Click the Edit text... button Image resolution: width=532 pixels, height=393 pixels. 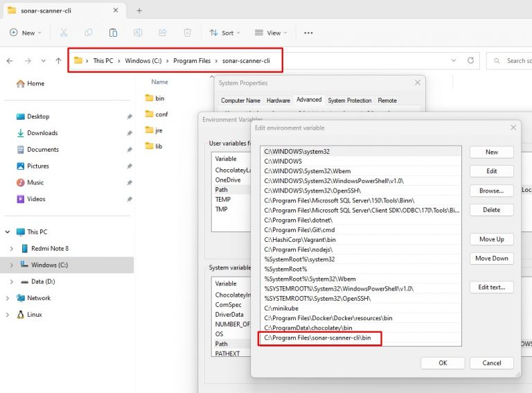coord(492,287)
